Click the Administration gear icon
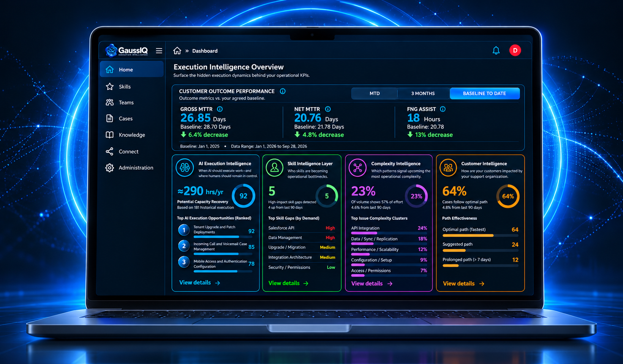 (109, 168)
